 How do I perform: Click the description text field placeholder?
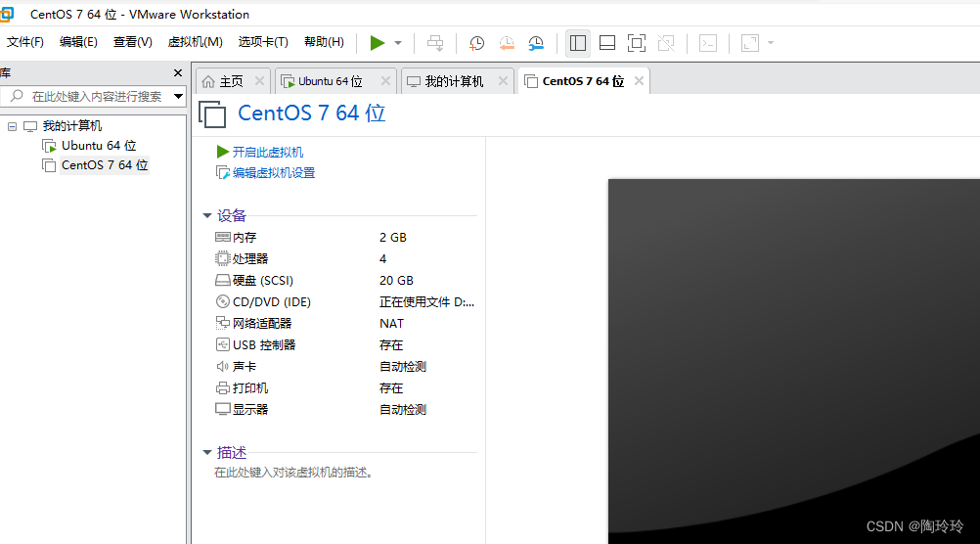point(293,473)
